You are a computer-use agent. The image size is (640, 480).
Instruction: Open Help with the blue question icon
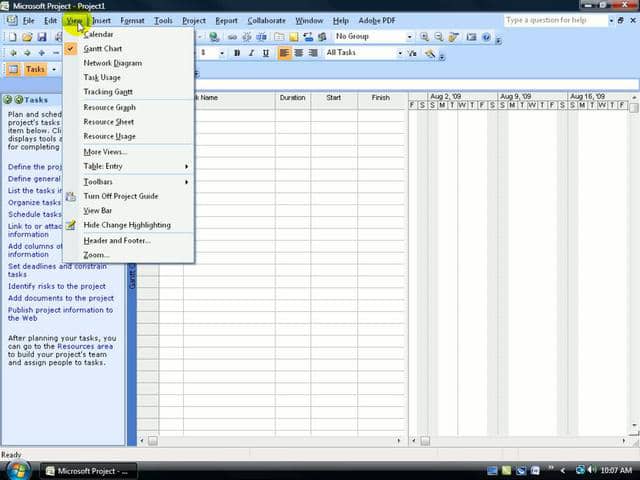pos(486,37)
